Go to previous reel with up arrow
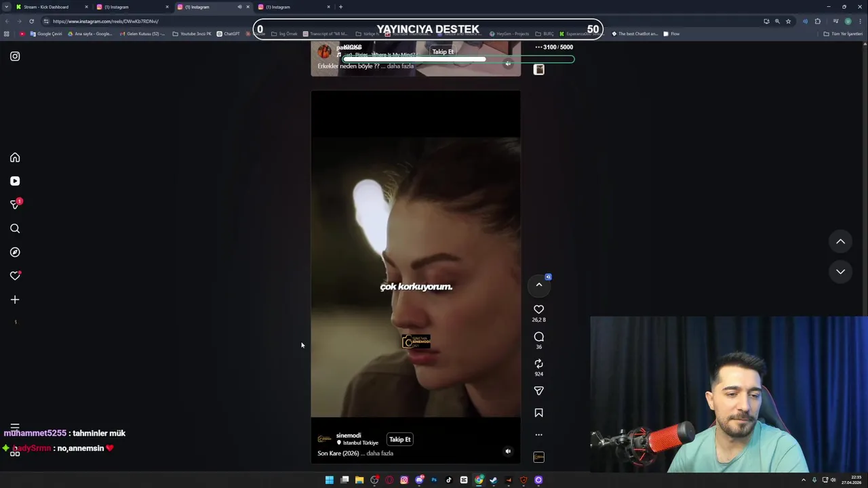This screenshot has height=488, width=868. pyautogui.click(x=840, y=241)
